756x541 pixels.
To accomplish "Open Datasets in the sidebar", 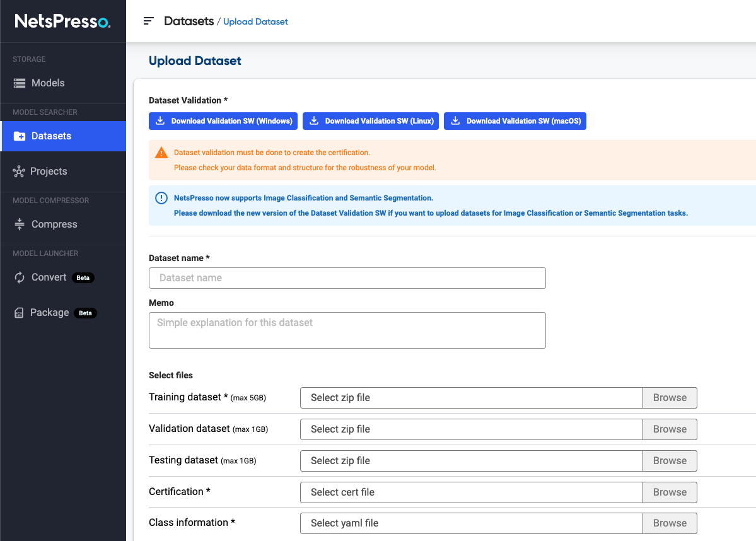I will [63, 136].
